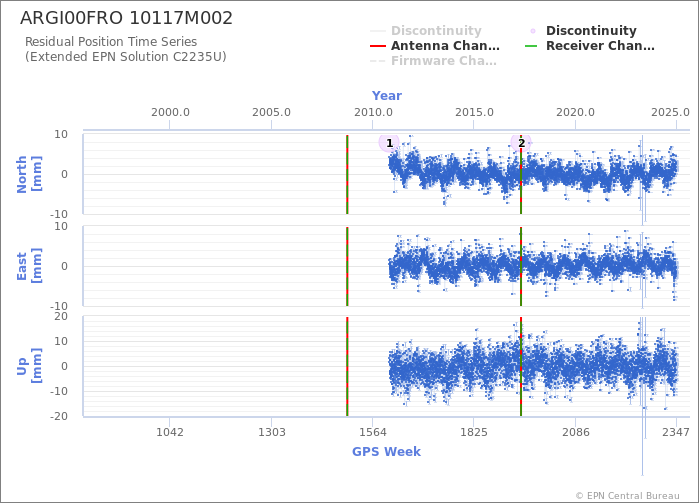Click the 2347 GPS week tick label
Screen dimensions: 700x504
[x=676, y=432]
